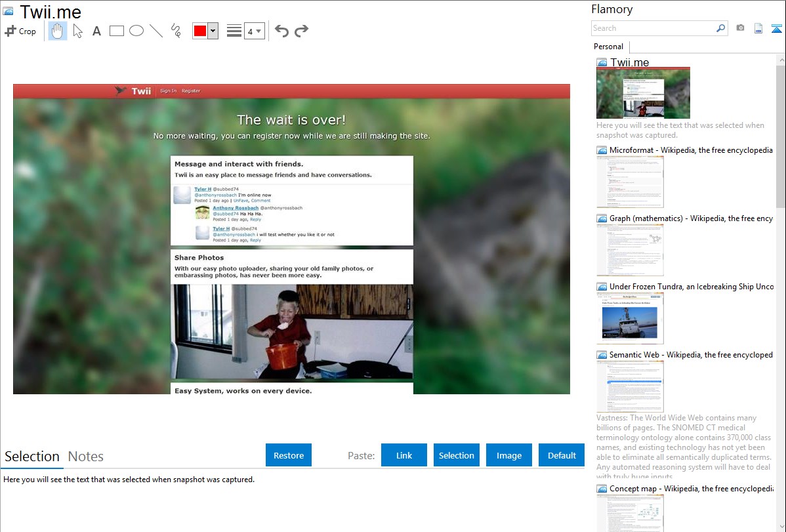Select the straight line tool
The width and height of the screenshot is (786, 532).
[156, 31]
